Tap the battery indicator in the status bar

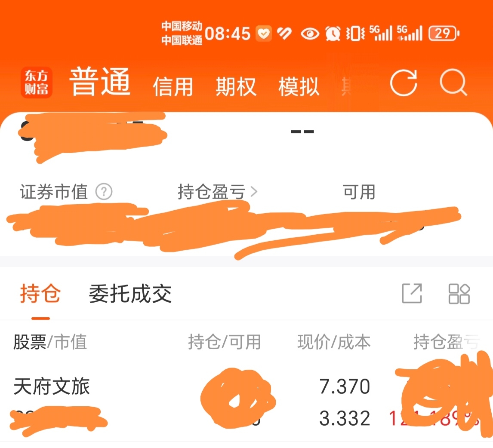tap(444, 33)
